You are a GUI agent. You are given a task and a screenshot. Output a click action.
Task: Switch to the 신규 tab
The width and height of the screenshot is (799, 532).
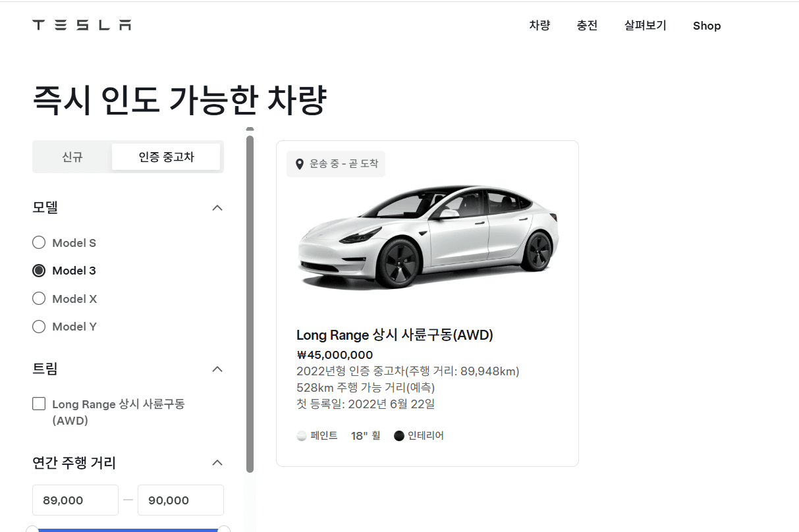tap(72, 157)
